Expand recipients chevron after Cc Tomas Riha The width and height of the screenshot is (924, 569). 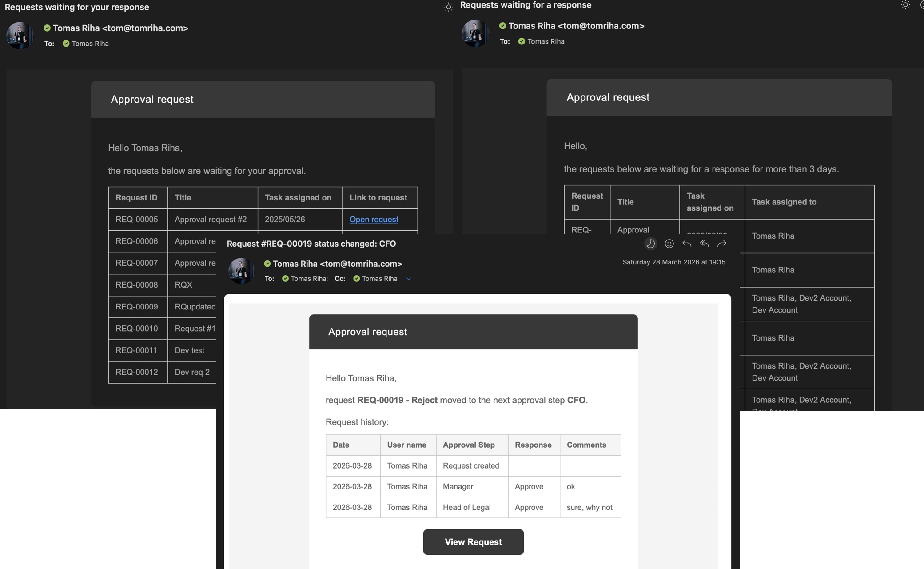(409, 279)
